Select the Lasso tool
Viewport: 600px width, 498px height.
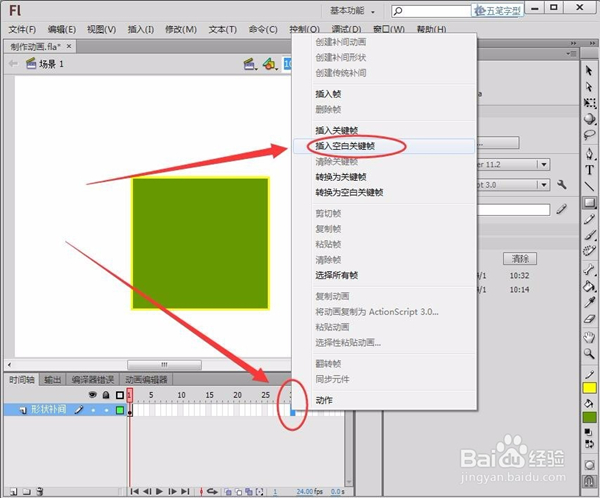[x=589, y=135]
